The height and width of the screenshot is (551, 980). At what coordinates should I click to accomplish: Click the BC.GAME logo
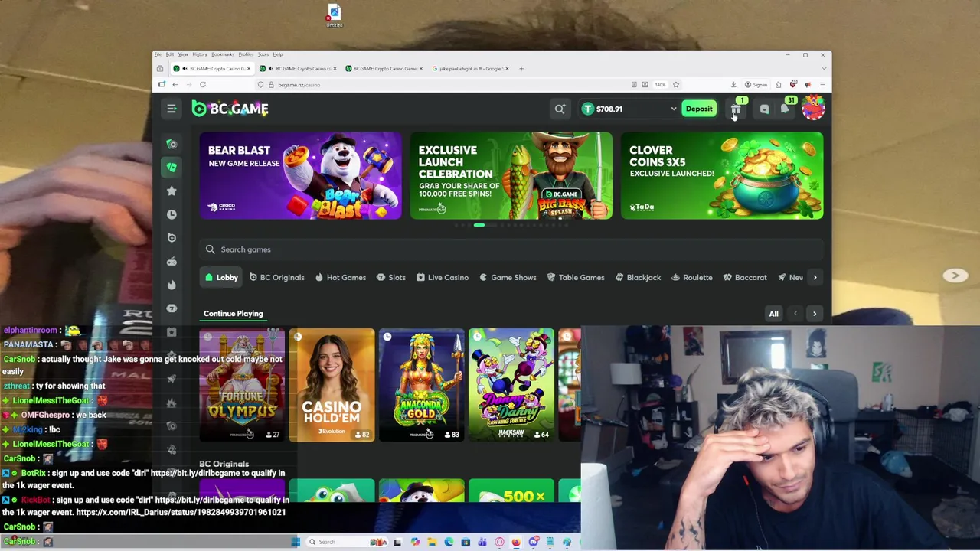pos(230,109)
